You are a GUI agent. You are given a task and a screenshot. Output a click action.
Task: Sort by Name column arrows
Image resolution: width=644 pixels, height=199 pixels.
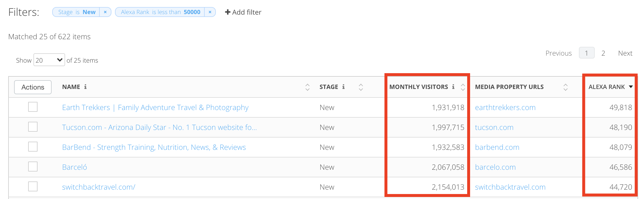point(307,87)
